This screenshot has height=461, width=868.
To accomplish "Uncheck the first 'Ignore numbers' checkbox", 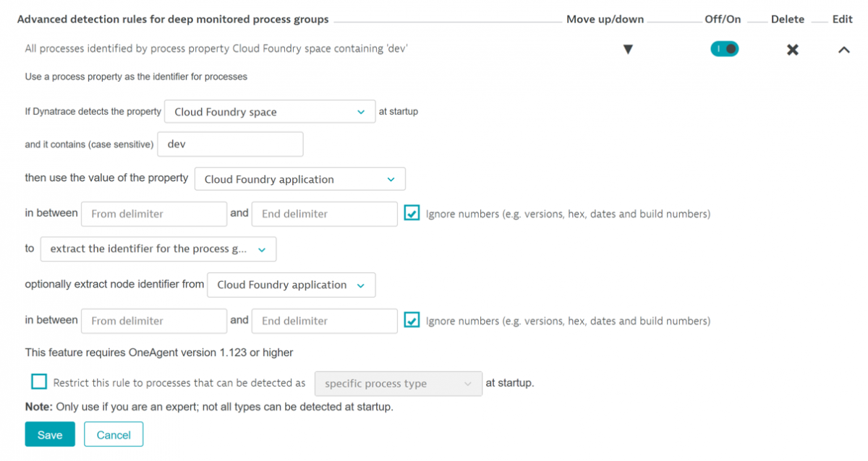I will click(412, 212).
